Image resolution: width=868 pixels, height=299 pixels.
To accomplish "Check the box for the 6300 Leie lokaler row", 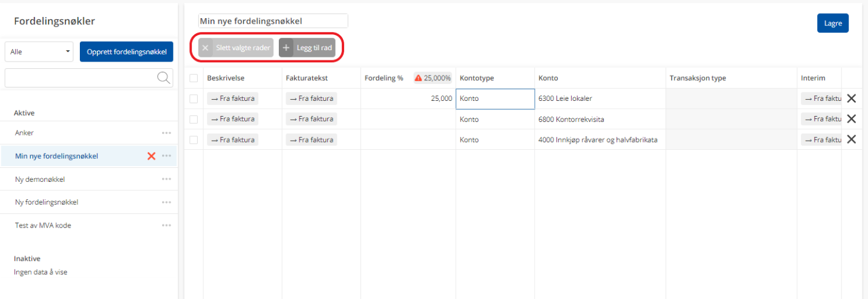I will [x=194, y=98].
